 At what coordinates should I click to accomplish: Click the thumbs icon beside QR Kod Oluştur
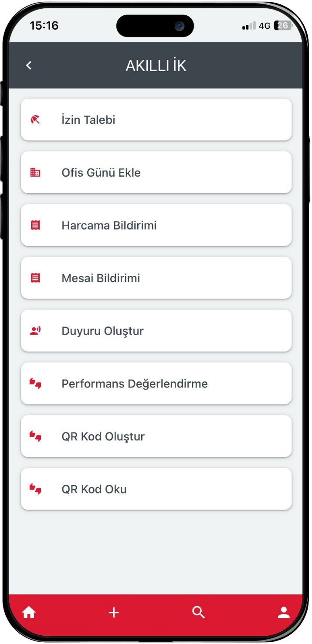tap(35, 436)
